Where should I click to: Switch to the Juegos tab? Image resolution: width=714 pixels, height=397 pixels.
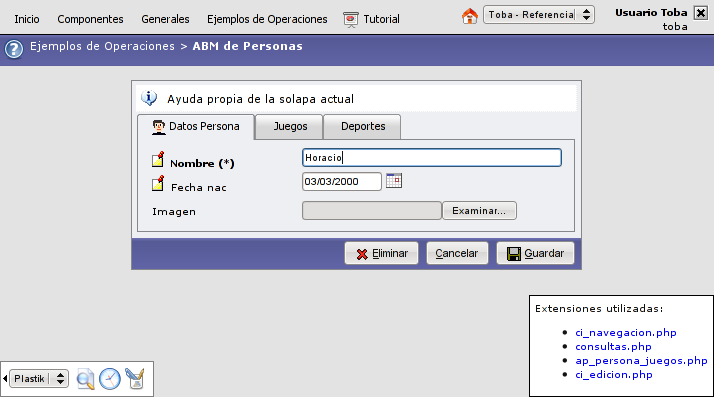tap(290, 127)
